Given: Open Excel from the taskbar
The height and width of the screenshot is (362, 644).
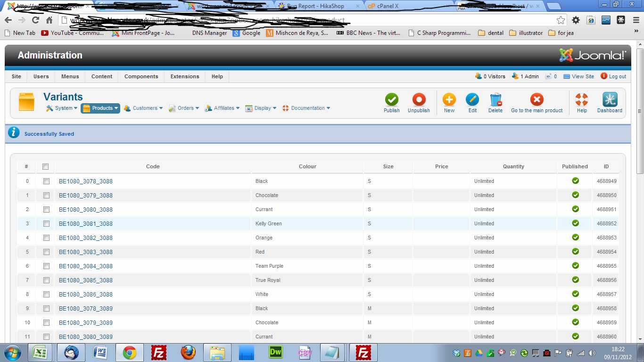Looking at the screenshot, I should click(x=41, y=353).
